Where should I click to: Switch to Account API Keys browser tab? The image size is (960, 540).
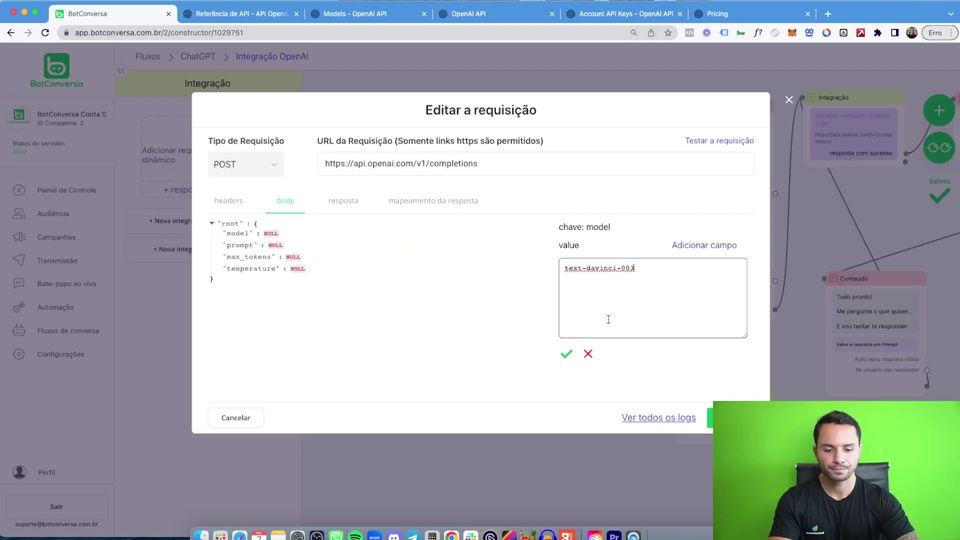pyautogui.click(x=624, y=13)
